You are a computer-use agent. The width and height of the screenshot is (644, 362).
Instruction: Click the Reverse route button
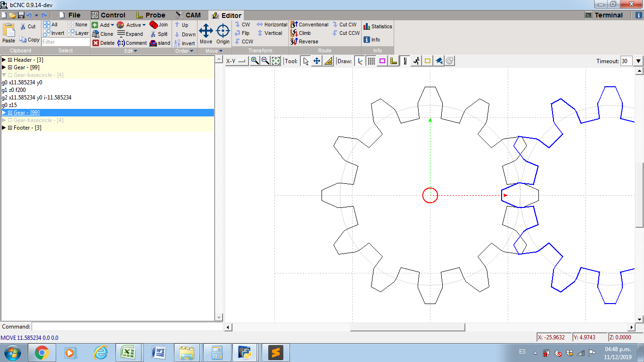coord(305,41)
